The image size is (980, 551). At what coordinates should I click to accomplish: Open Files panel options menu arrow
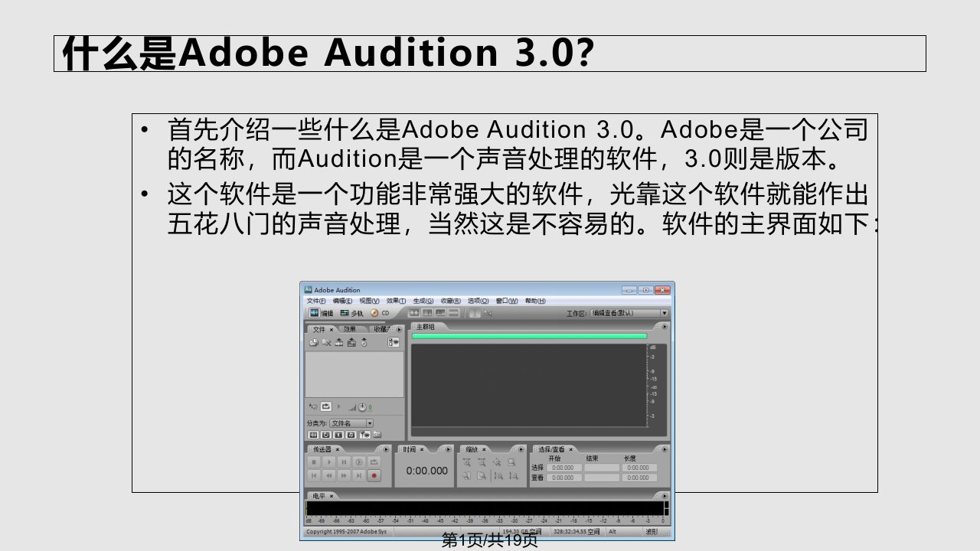pyautogui.click(x=399, y=330)
